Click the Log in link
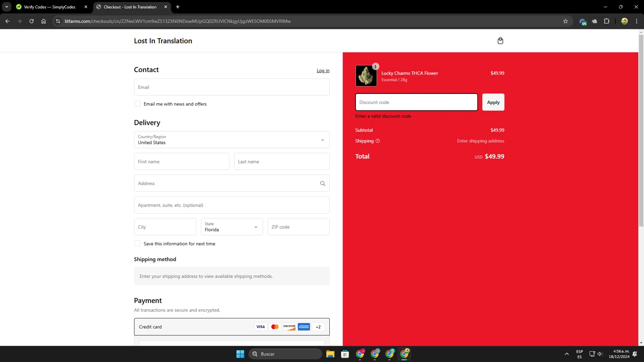644x362 pixels. coord(323,71)
